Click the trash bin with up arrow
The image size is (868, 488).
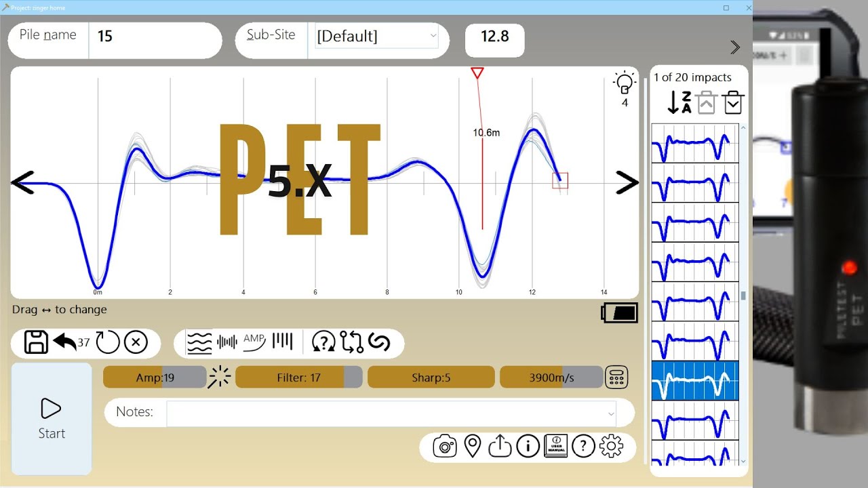707,102
